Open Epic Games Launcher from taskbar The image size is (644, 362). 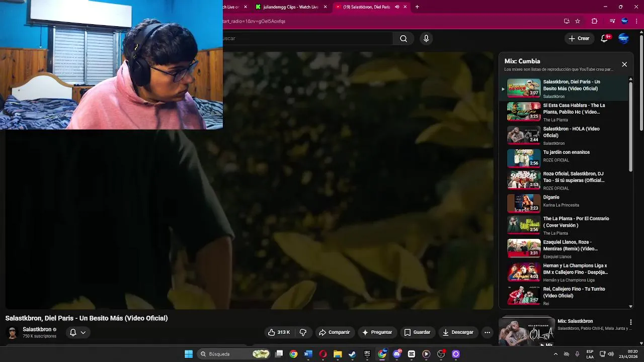click(x=367, y=354)
